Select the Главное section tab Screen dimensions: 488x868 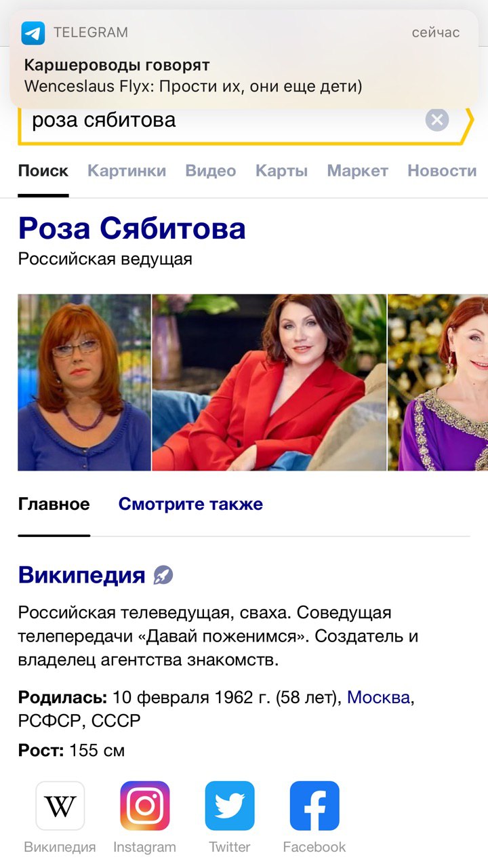54,505
